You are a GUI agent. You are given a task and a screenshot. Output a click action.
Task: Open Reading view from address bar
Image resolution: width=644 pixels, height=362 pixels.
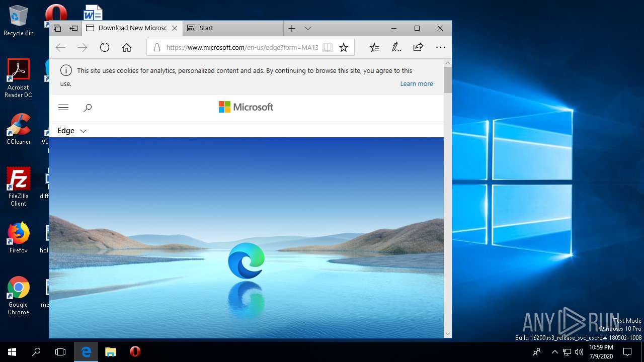328,48
